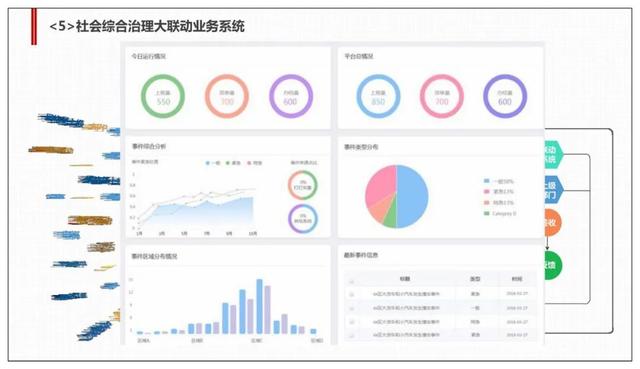640x369 pixels.
Task: Click the orange 受理量 700 ring
Action: point(227,96)
